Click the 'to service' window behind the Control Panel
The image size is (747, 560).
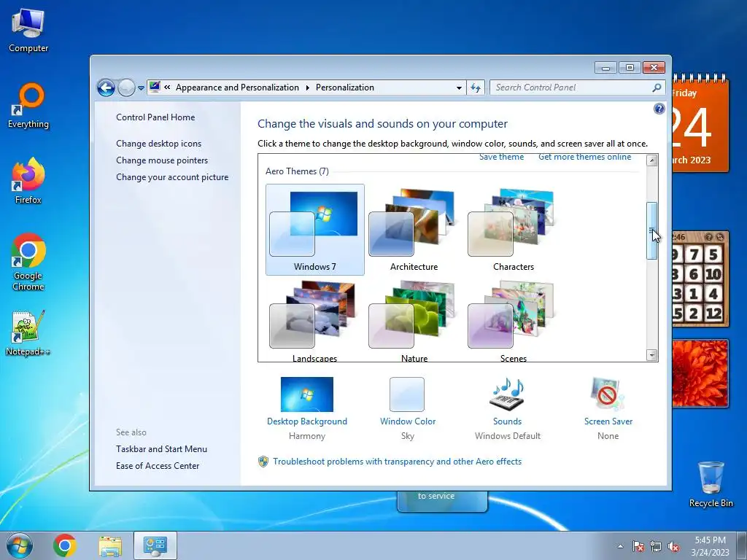(x=442, y=501)
